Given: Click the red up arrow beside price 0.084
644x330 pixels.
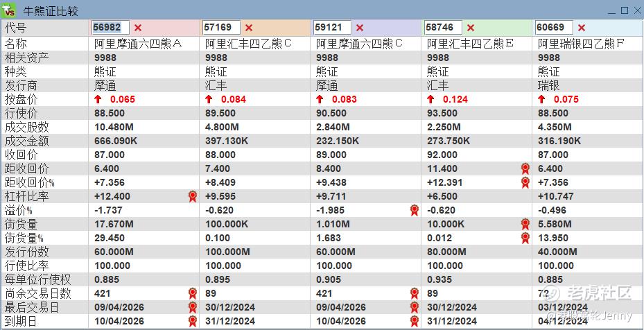Looking at the screenshot, I should click(209, 99).
